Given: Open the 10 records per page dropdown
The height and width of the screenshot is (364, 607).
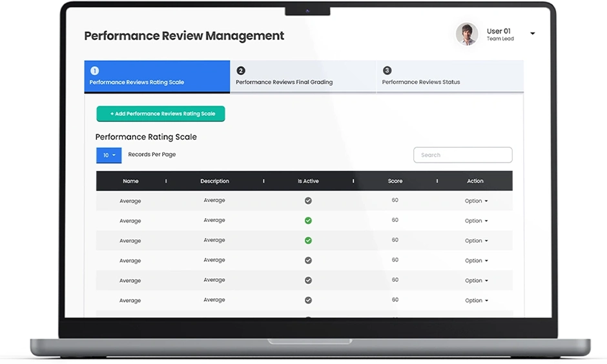Looking at the screenshot, I should (x=108, y=155).
